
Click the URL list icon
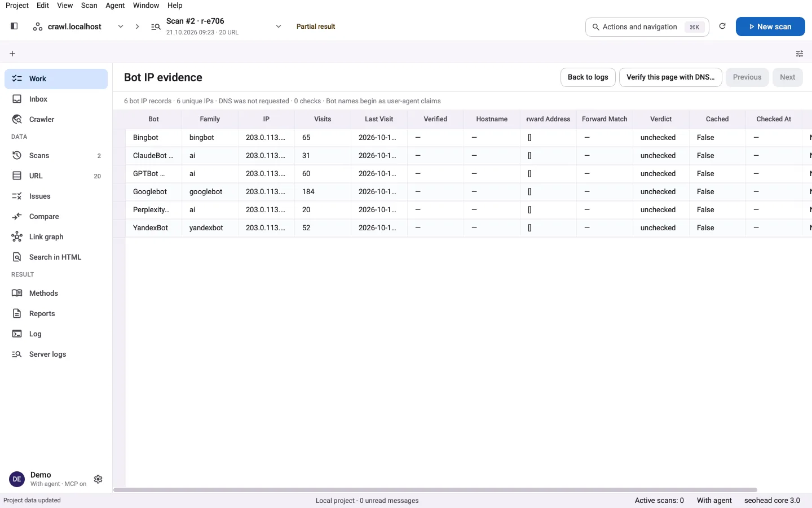point(17,176)
